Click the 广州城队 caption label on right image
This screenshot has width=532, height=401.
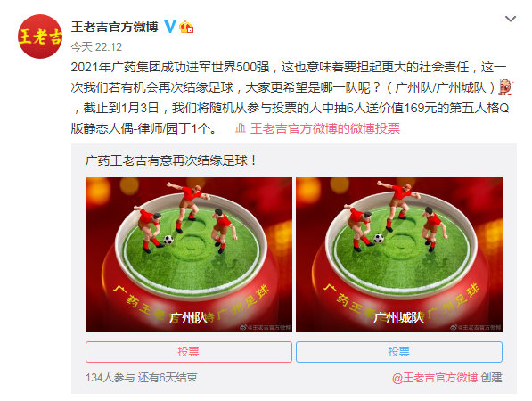[x=398, y=318]
